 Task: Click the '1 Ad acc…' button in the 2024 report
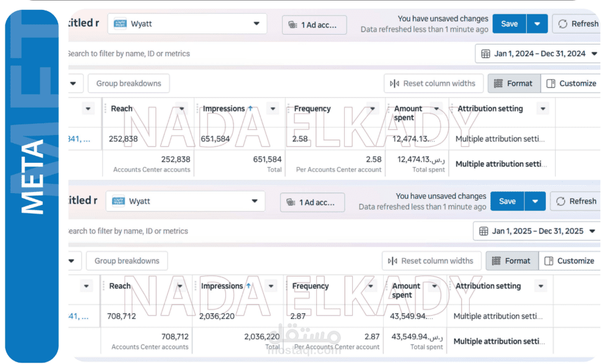pos(314,25)
